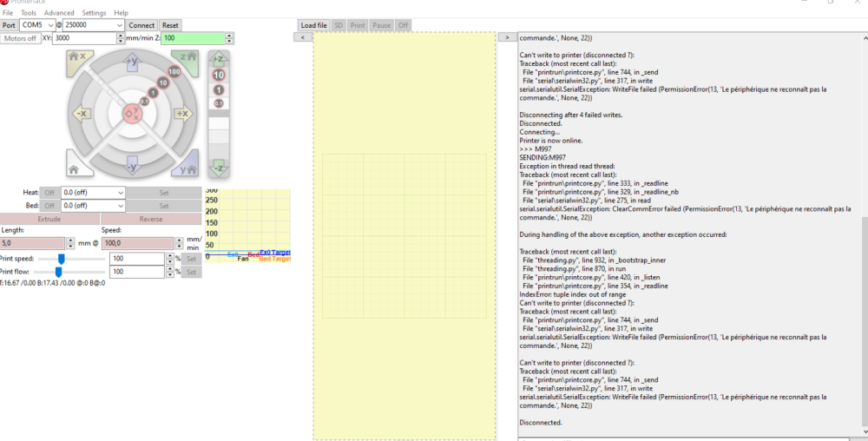Click the Print flow slider

tap(69, 272)
